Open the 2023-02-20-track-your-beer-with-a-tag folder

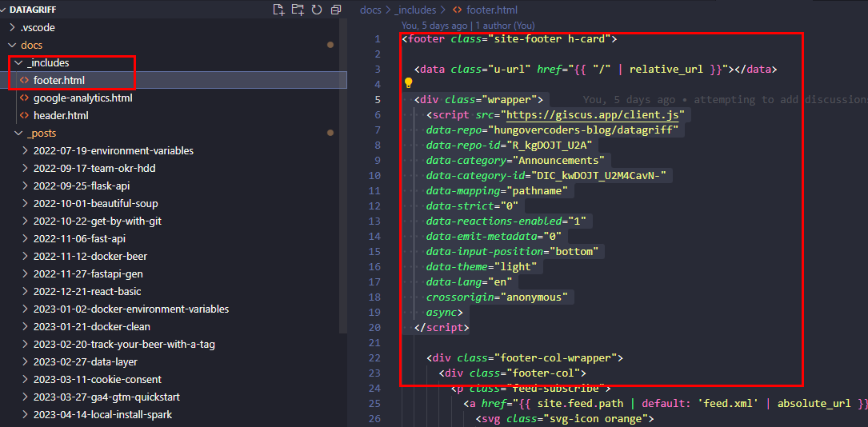click(124, 345)
